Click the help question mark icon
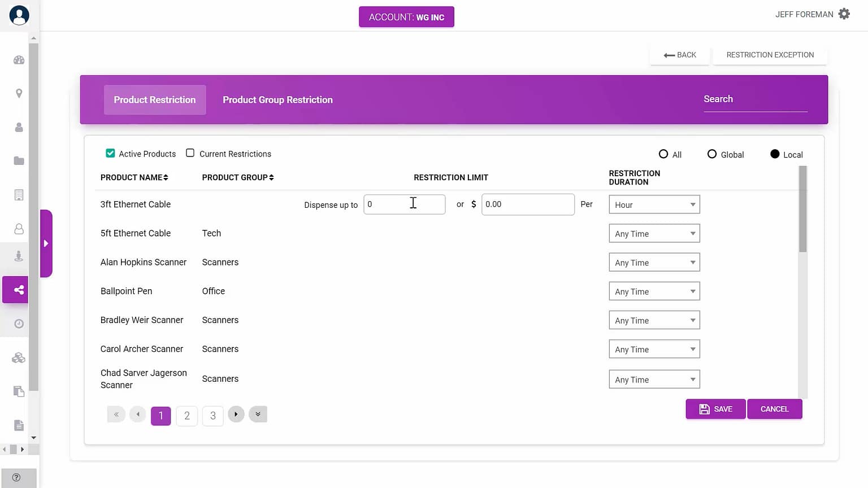 coord(16,477)
